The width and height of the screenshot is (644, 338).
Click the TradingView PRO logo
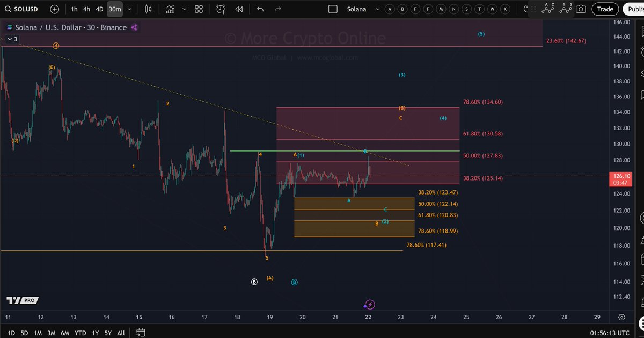click(22, 300)
